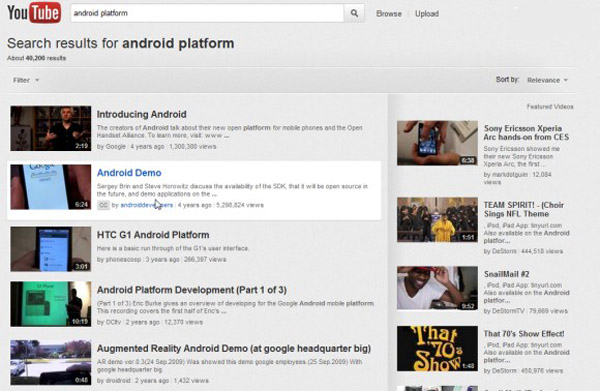Open Android Platform Development (Part 1 of 3)
This screenshot has height=391, width=600.
coord(192,290)
